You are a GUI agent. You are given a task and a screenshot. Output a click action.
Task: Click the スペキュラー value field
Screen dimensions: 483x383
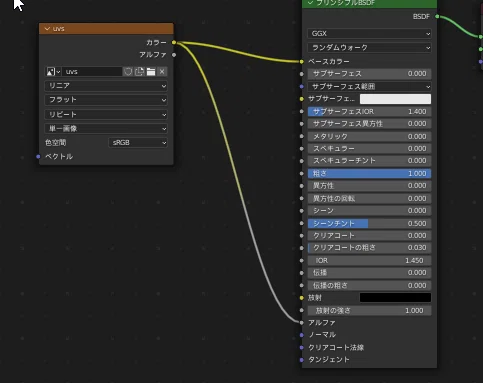369,149
